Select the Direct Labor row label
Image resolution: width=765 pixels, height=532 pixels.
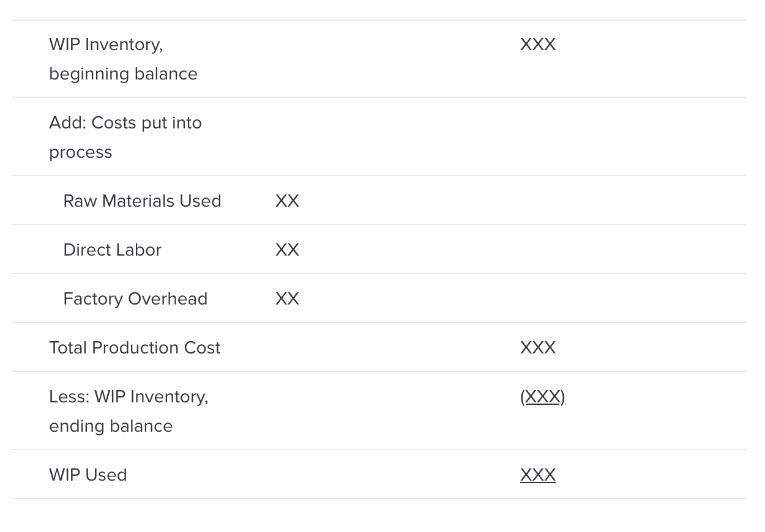[x=112, y=249]
